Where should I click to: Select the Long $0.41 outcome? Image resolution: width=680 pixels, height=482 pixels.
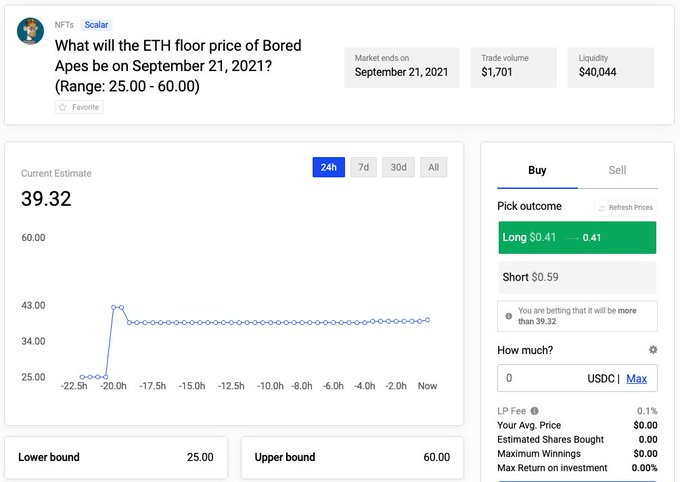click(577, 237)
